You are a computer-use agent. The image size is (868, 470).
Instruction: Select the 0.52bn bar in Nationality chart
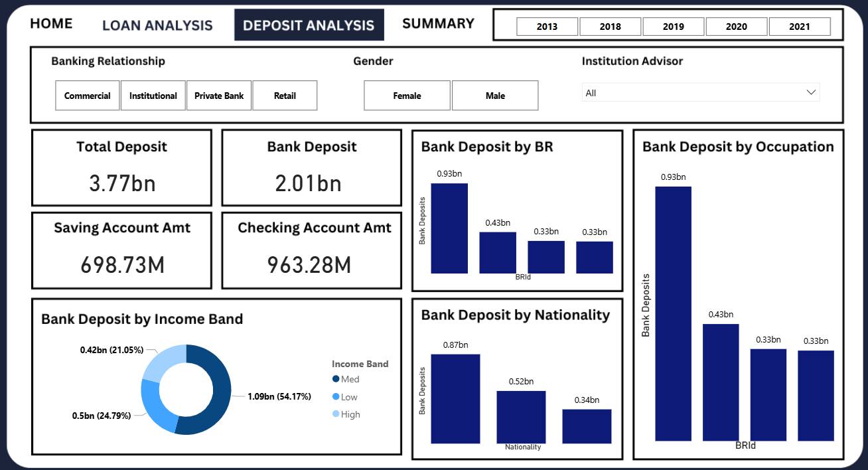(521, 417)
